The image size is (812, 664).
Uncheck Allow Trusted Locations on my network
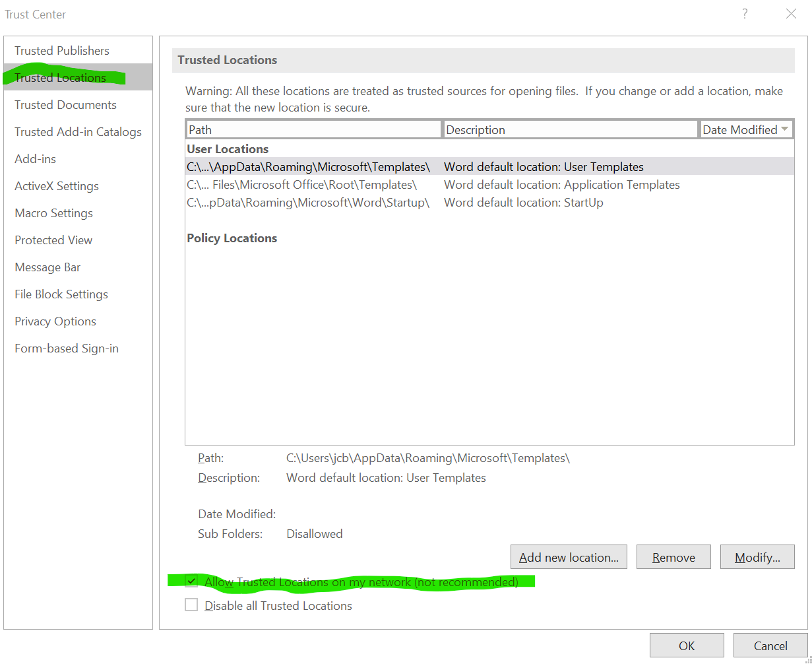tap(191, 581)
